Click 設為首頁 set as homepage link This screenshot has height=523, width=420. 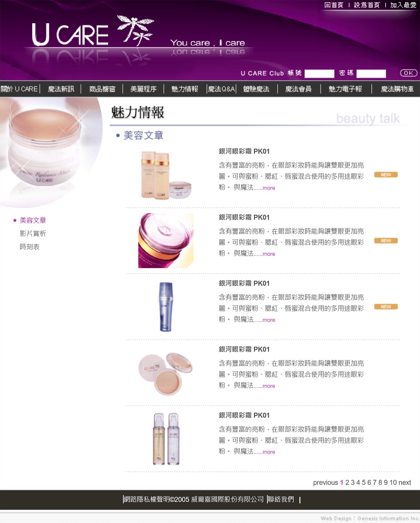click(367, 5)
